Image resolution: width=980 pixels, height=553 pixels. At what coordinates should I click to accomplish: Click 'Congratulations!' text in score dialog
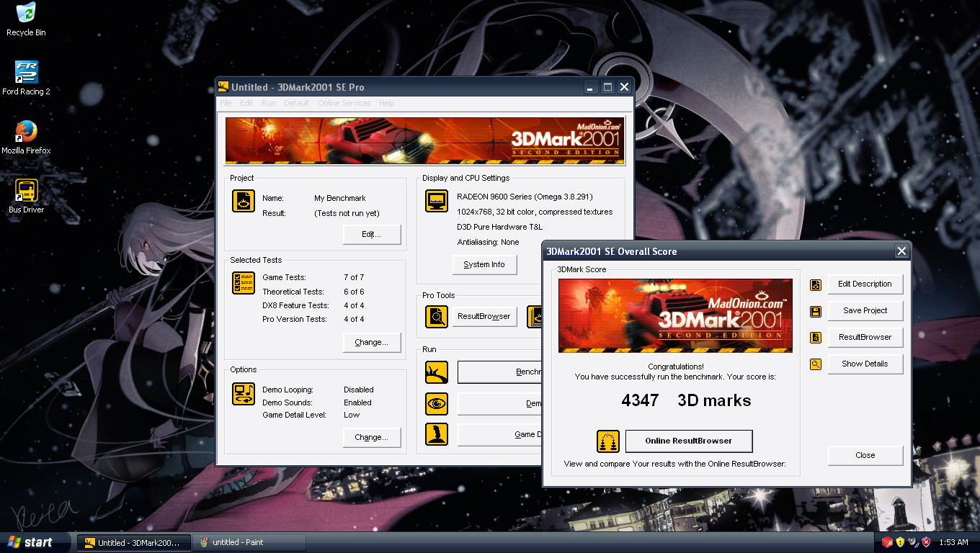pos(675,367)
